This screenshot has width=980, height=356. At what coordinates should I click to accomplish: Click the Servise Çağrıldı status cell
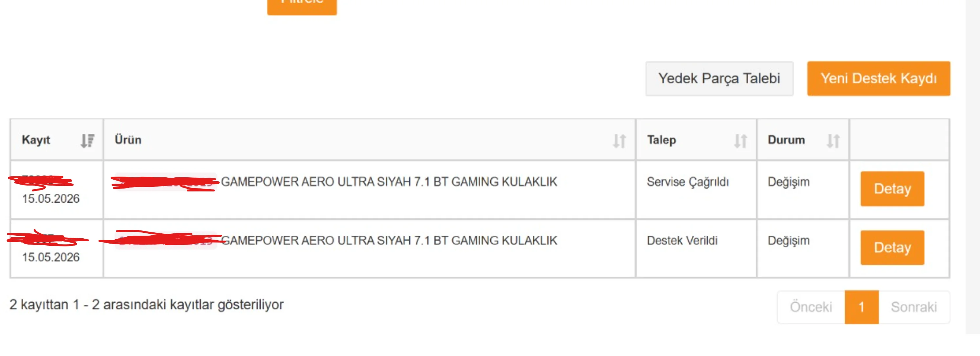688,182
